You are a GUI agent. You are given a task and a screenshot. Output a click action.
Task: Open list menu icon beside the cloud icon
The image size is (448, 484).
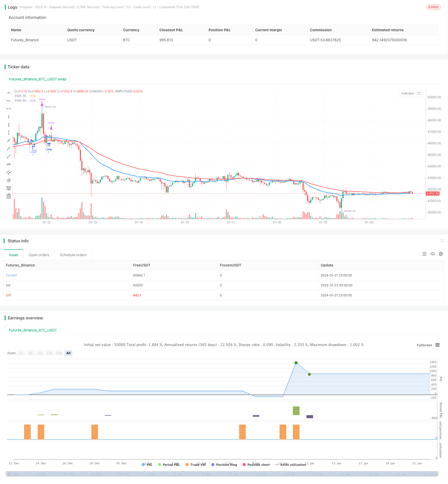tap(424, 254)
